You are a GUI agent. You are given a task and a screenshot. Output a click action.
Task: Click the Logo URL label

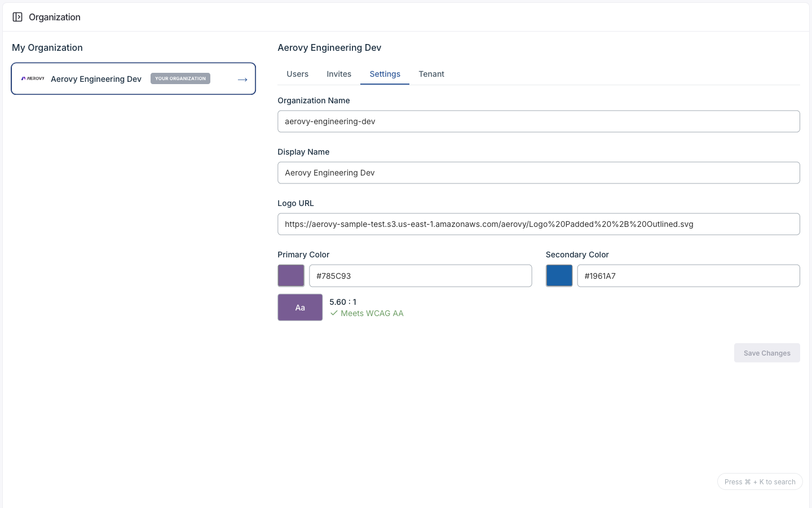tap(295, 203)
